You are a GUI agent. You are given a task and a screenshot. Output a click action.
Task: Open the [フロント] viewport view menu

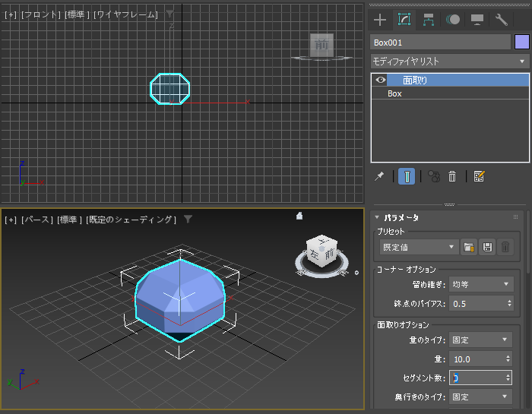pyautogui.click(x=41, y=14)
